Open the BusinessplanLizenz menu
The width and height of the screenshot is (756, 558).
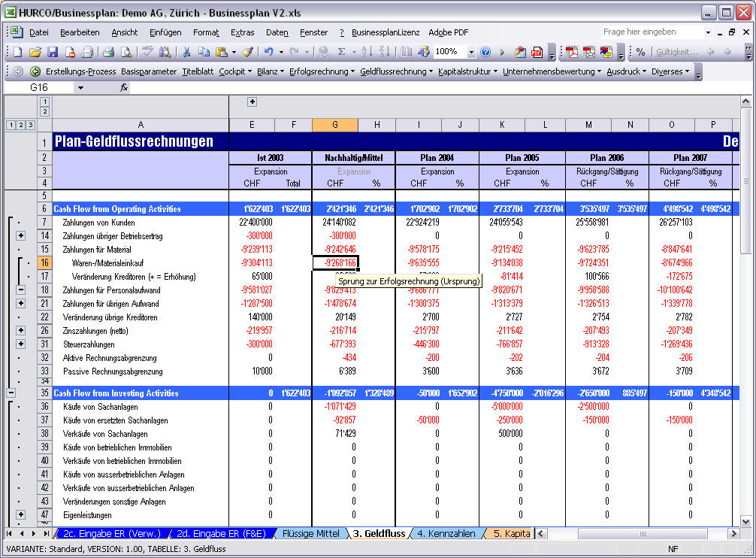[386, 32]
